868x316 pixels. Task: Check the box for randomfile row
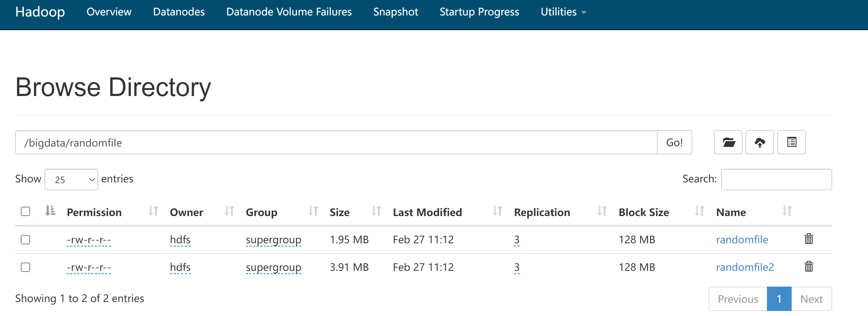coord(25,239)
